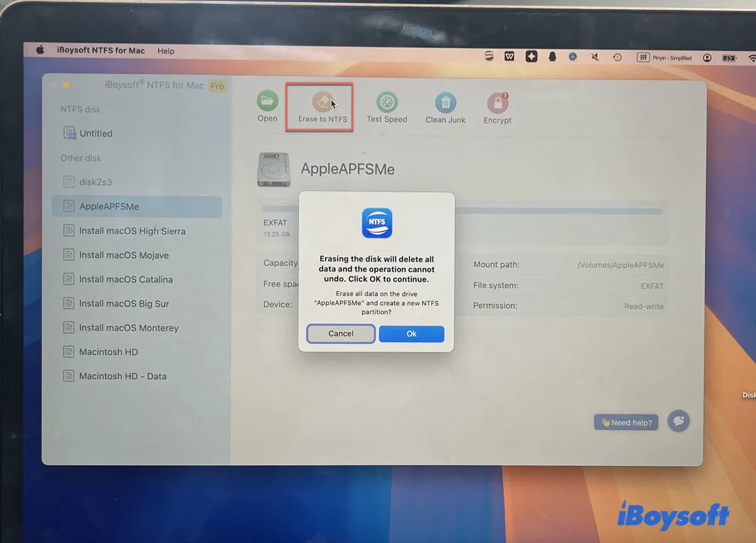Viewport: 756px width, 543px height.
Task: Select Macintosh HD - Data volume
Action: click(137, 376)
